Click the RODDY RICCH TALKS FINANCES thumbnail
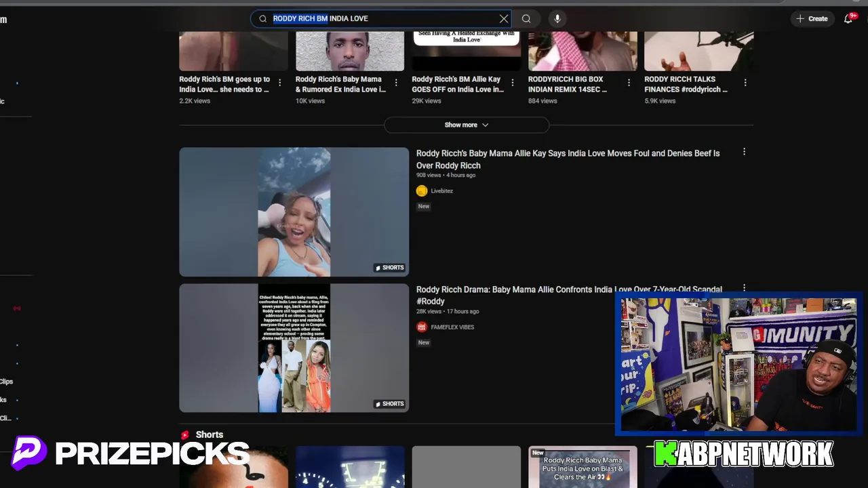This screenshot has width=868, height=488. click(698, 51)
